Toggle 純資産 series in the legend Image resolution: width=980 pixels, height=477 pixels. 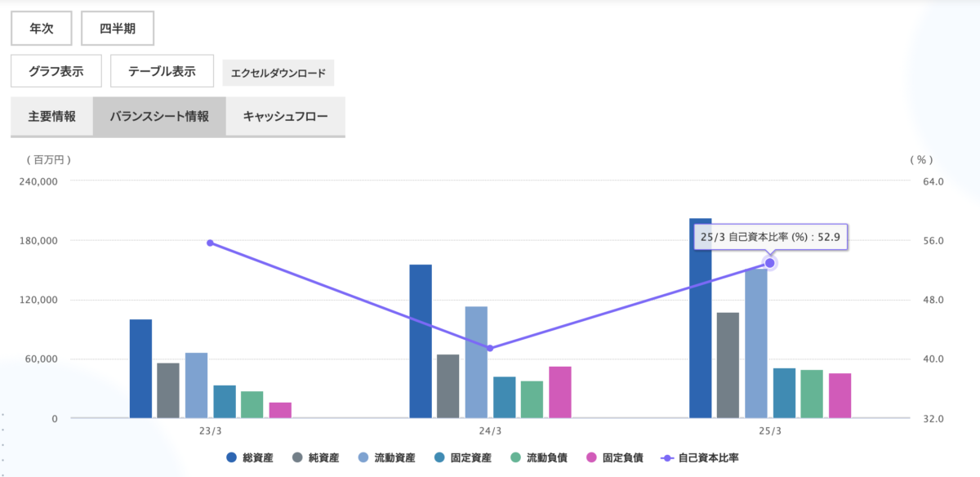tap(315, 458)
